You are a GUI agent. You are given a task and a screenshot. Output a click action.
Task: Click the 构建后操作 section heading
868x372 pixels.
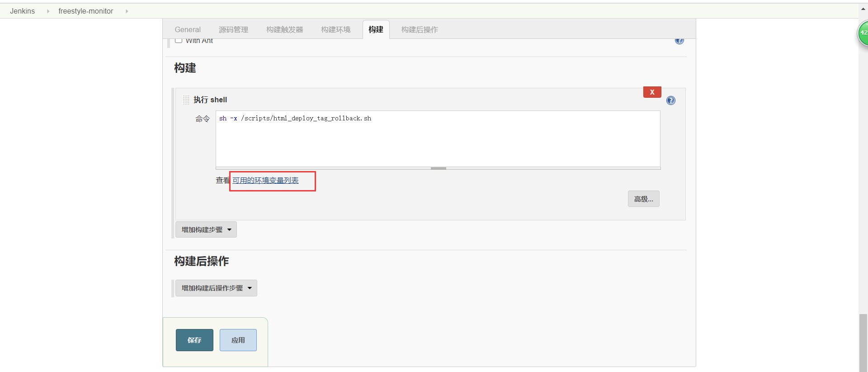202,261
